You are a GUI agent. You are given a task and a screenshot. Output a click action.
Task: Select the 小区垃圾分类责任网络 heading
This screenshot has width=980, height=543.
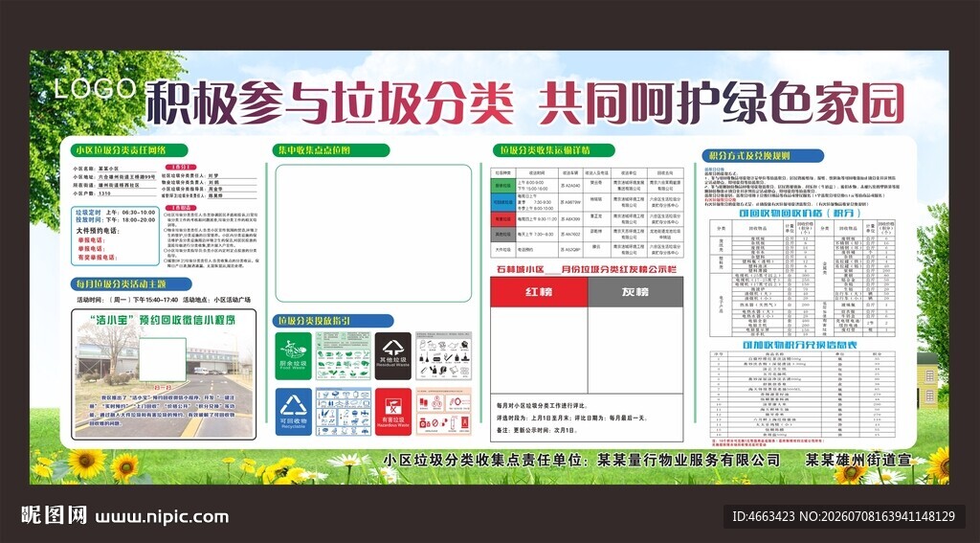click(x=129, y=150)
